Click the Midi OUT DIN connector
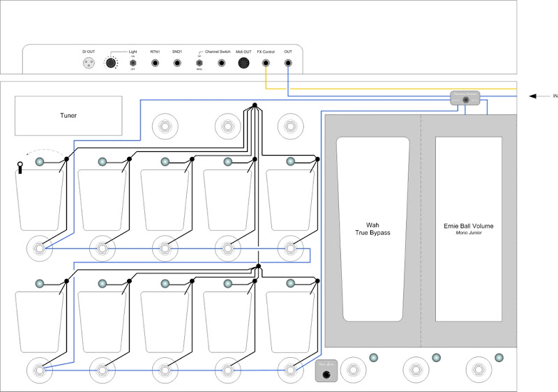The height and width of the screenshot is (392, 558). pos(243,63)
